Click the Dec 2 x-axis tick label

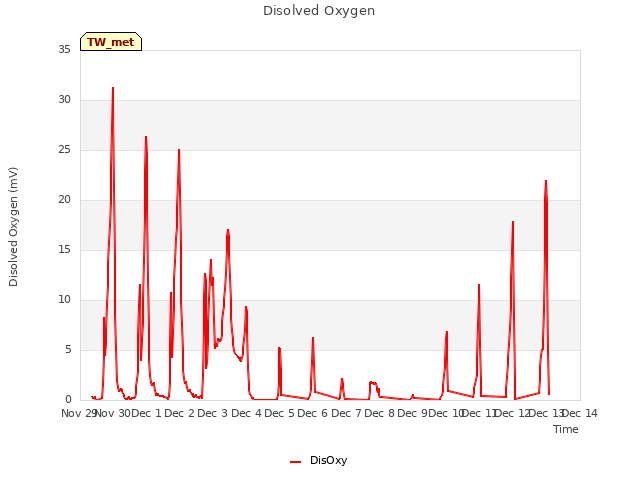[180, 413]
